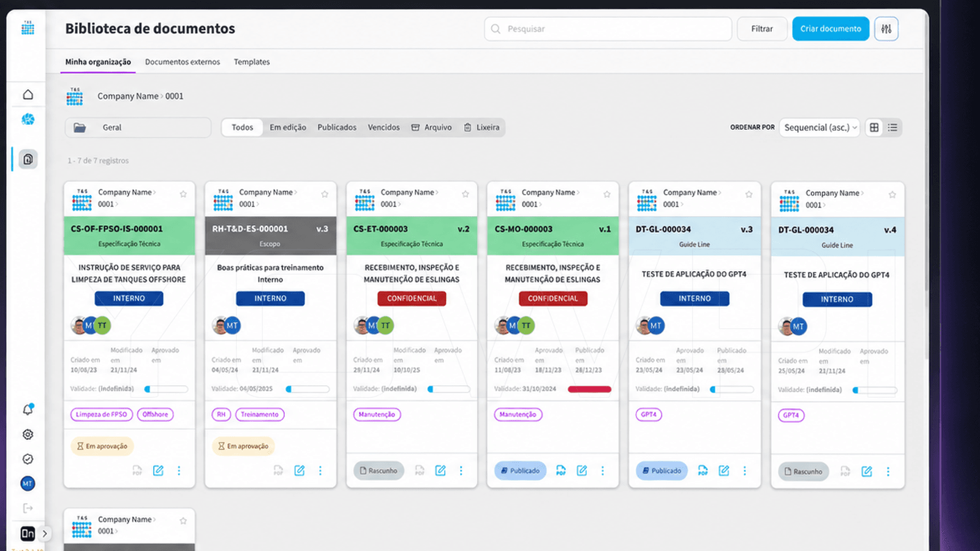Star the RH-T&D-ES-000001 card

325,194
